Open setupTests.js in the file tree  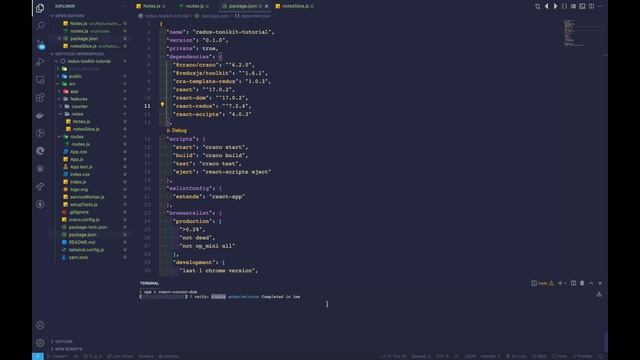point(83,204)
